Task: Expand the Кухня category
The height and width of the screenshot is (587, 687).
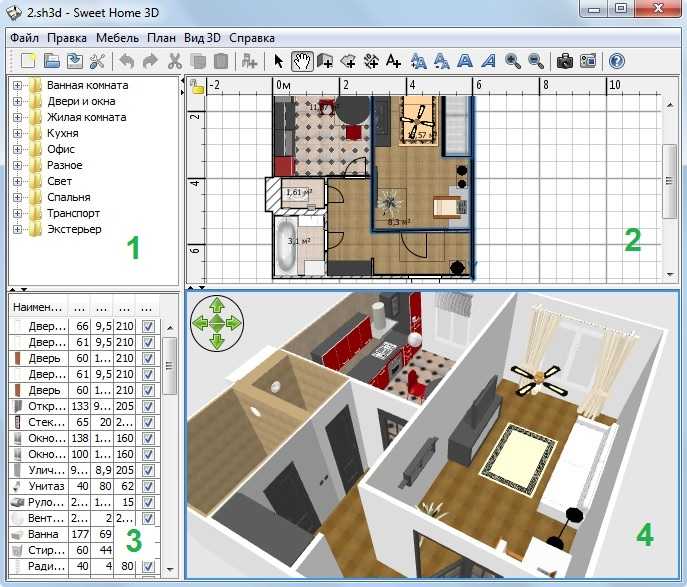Action: pos(17,133)
